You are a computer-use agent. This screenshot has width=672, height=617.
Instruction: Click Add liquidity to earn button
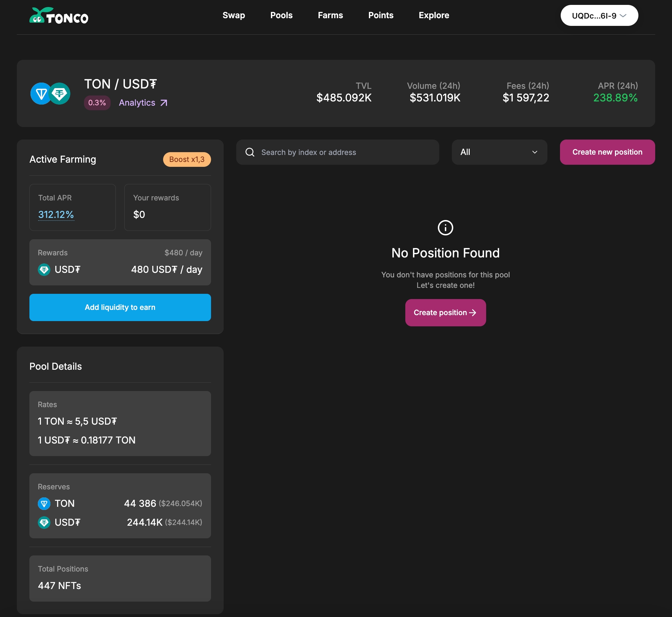[x=120, y=307]
